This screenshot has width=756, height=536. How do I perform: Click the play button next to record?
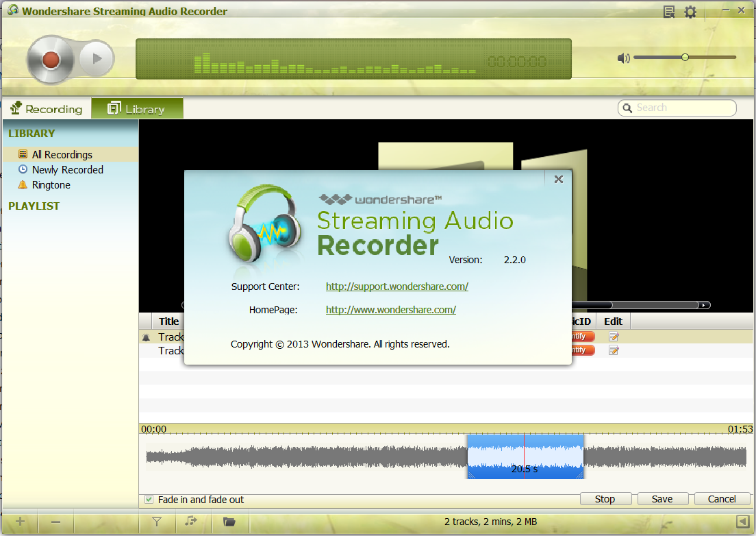coord(97,59)
